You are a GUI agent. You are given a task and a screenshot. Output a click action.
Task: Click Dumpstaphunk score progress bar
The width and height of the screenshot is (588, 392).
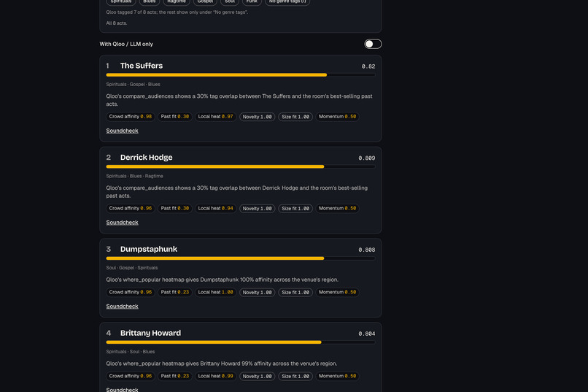240,258
